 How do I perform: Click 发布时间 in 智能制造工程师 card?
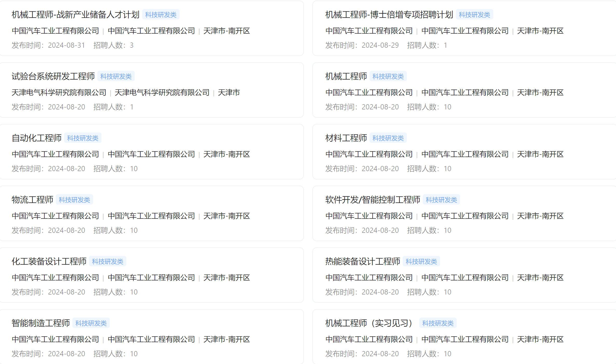(x=48, y=354)
